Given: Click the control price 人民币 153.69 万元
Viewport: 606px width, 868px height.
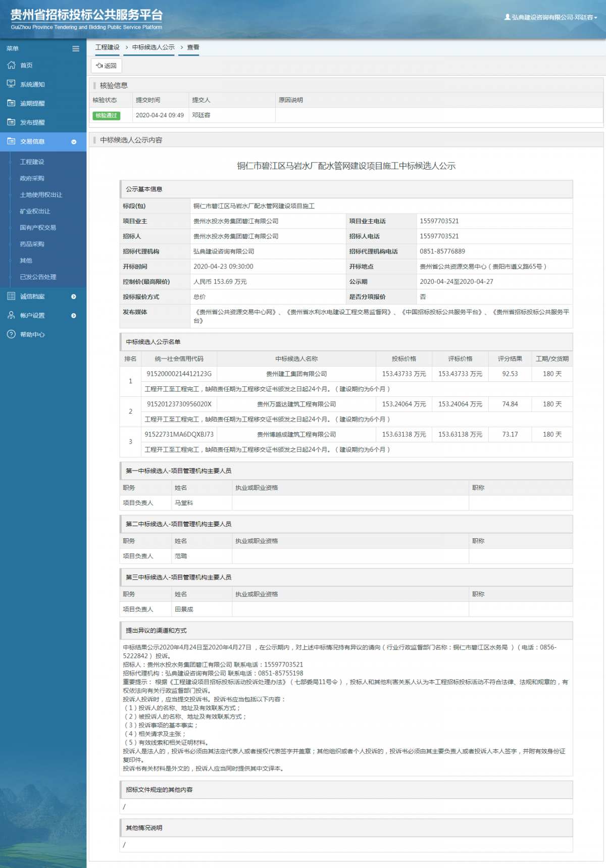Looking at the screenshot, I should (220, 282).
